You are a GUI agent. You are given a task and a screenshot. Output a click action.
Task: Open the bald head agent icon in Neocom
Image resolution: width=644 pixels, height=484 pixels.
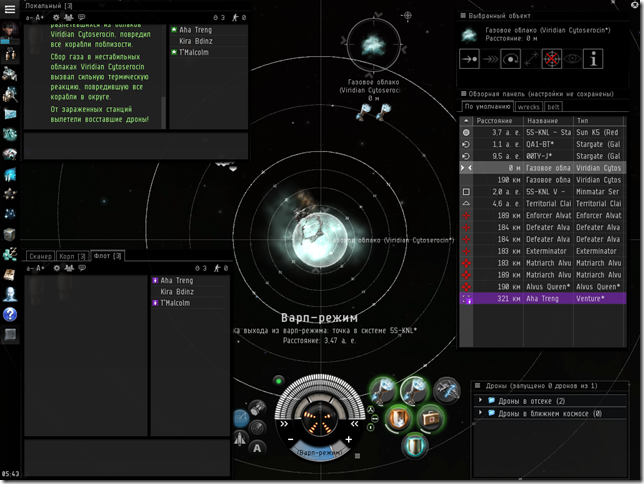tap(10, 294)
